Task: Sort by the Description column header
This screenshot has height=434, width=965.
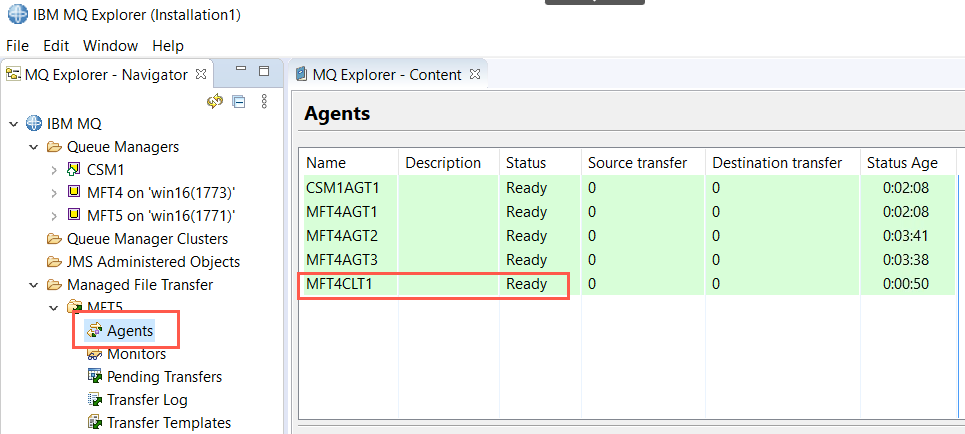Action: (449, 163)
